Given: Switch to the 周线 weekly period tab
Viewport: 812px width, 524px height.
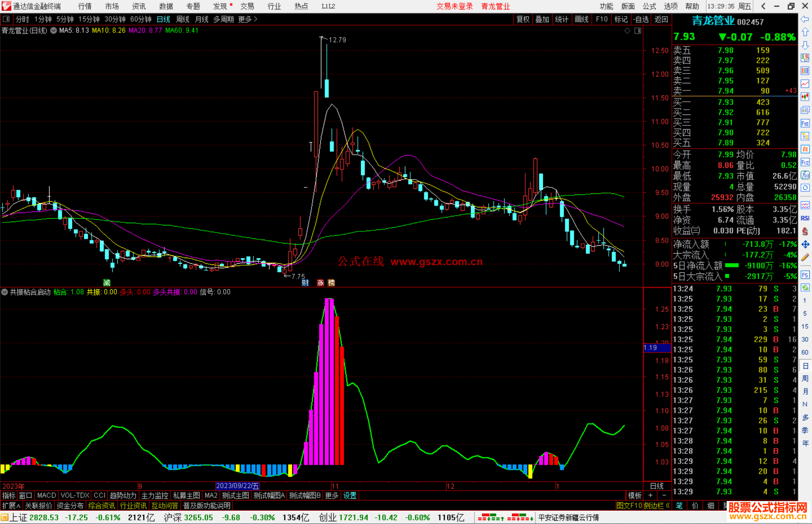Looking at the screenshot, I should [183, 19].
